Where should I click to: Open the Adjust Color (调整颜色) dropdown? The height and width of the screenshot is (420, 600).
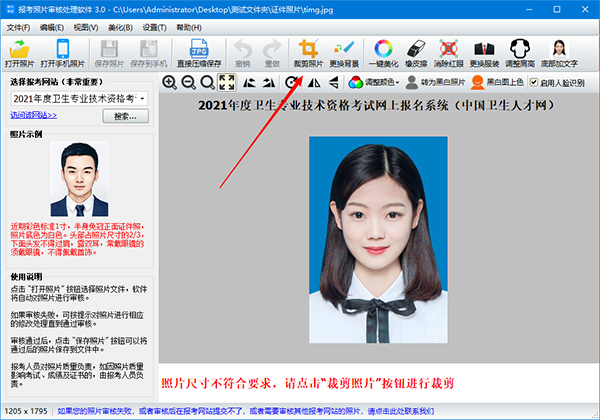click(x=380, y=82)
